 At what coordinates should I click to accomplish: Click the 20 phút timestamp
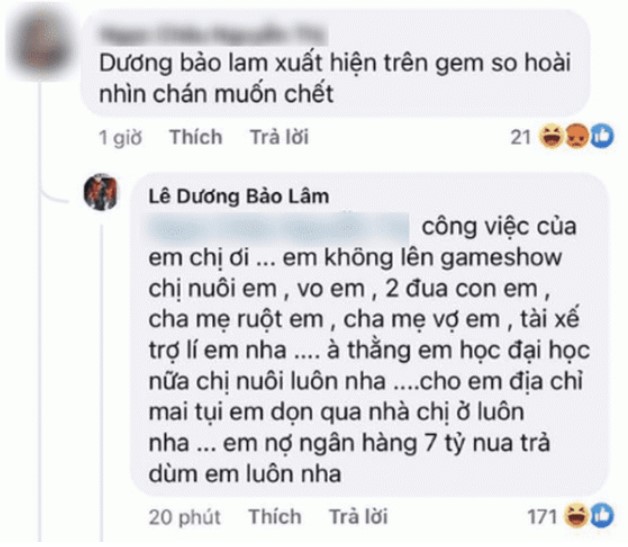184,517
